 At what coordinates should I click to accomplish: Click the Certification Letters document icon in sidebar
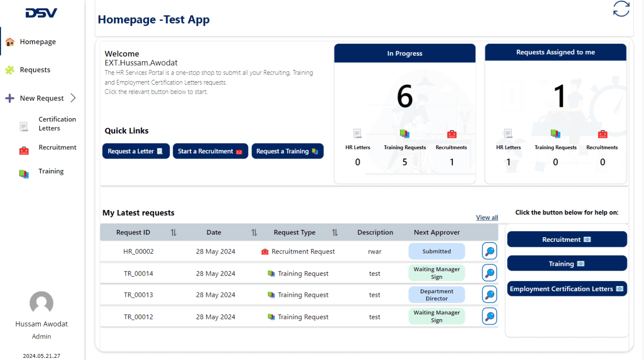(24, 126)
